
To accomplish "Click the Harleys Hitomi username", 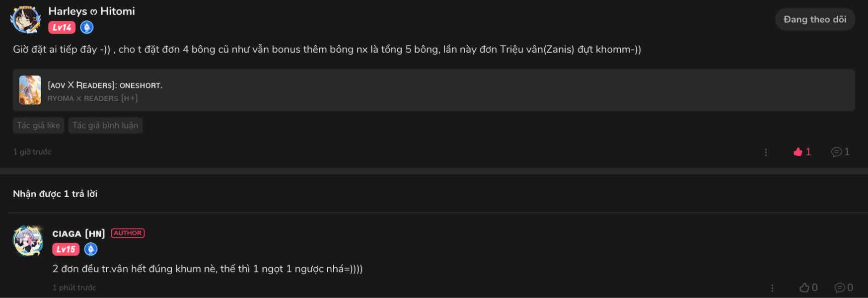I will pos(91,11).
